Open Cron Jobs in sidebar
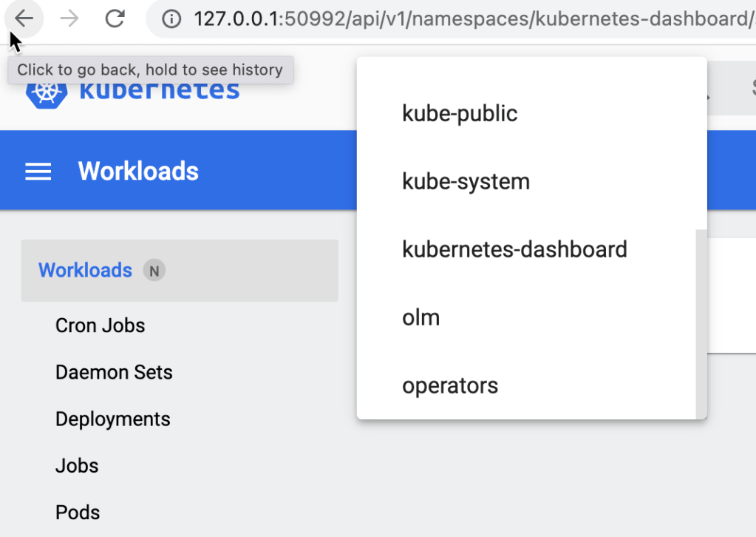This screenshot has width=756, height=537. (x=100, y=325)
